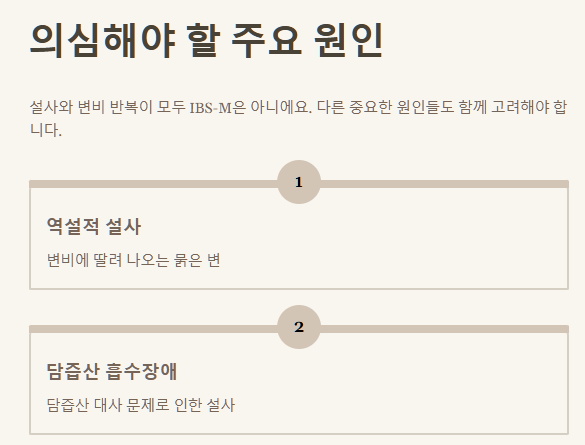Click the 변비에 딸려 나오는 묽은 변 description
585x445 pixels.
pos(134,260)
